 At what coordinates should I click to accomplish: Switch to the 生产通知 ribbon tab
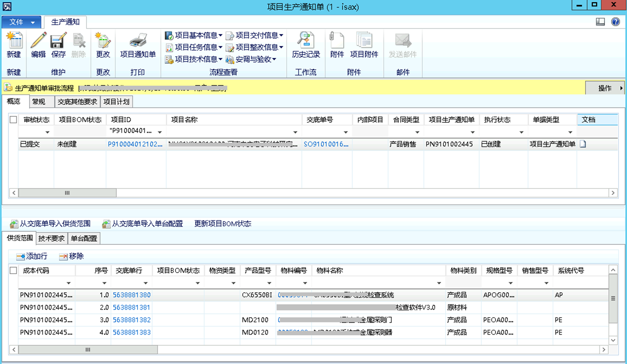pos(66,22)
